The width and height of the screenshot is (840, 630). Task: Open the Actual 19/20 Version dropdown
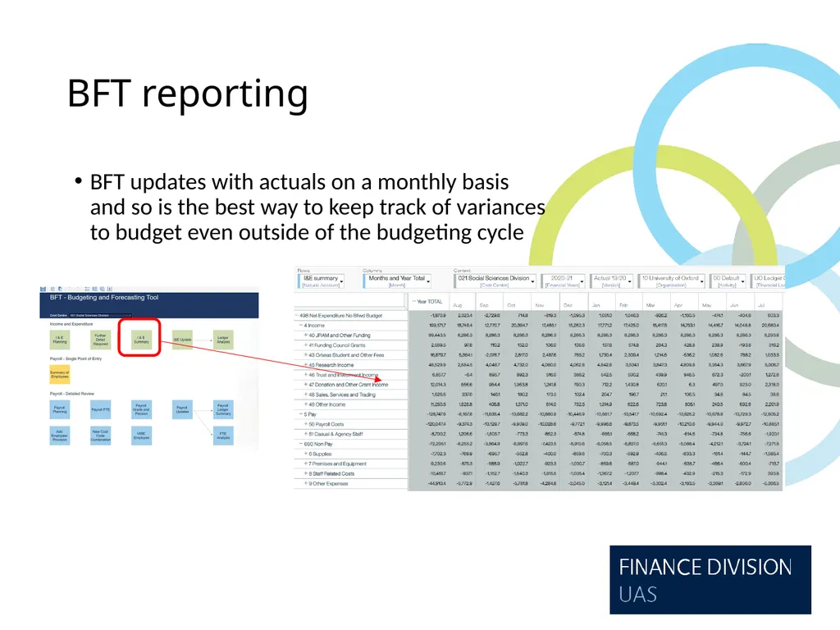(612, 281)
